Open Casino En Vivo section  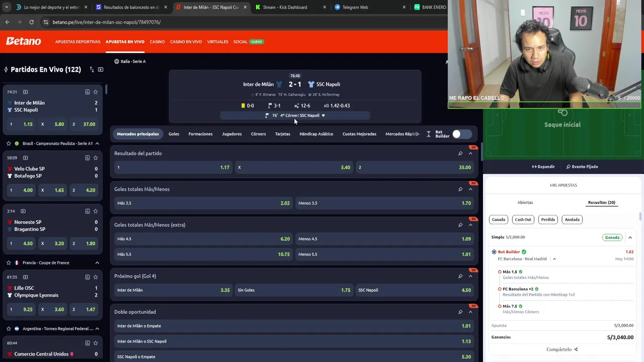[x=186, y=42]
